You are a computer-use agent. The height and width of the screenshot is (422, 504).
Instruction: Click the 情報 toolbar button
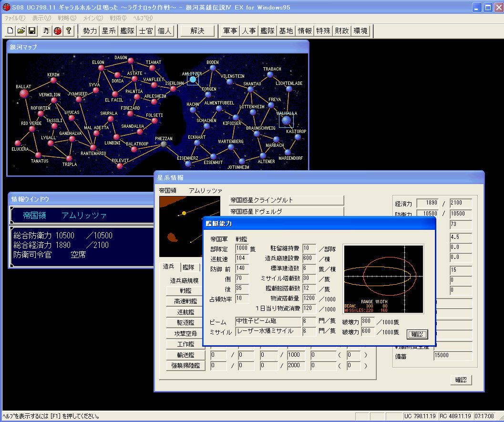click(305, 31)
